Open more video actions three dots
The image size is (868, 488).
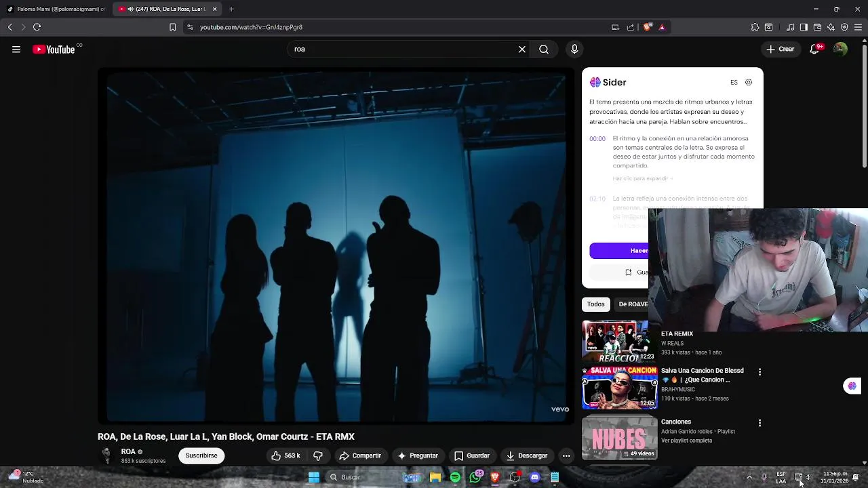(x=566, y=455)
